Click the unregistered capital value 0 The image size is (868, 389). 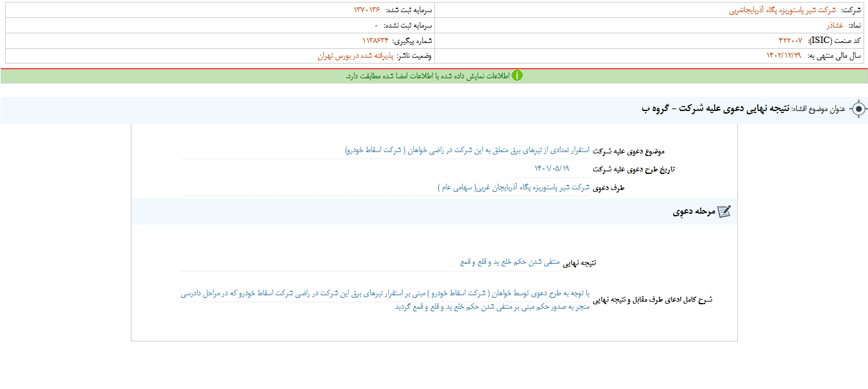coord(376,26)
